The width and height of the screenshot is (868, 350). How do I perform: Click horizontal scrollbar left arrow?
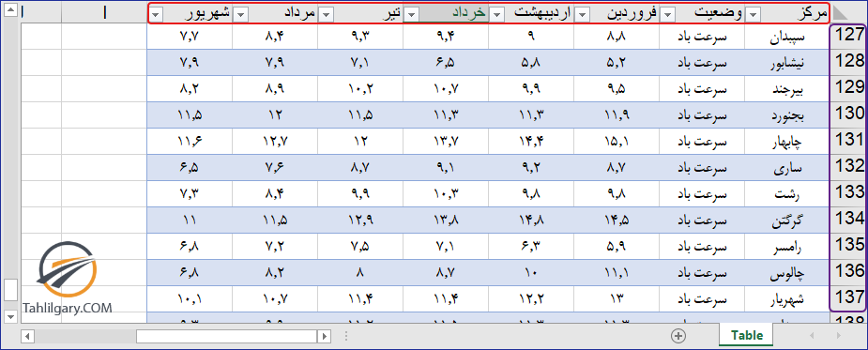(27, 336)
